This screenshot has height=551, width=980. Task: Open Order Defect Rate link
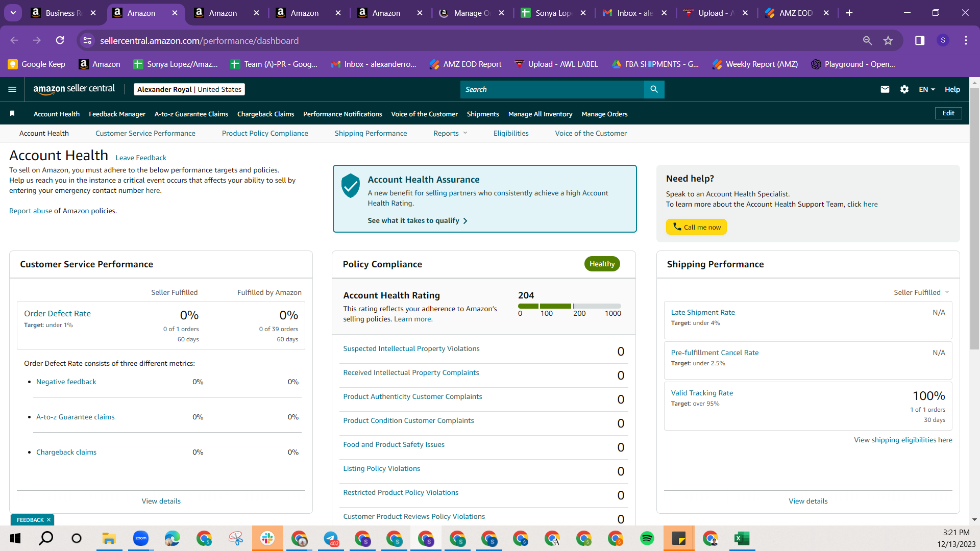(57, 314)
